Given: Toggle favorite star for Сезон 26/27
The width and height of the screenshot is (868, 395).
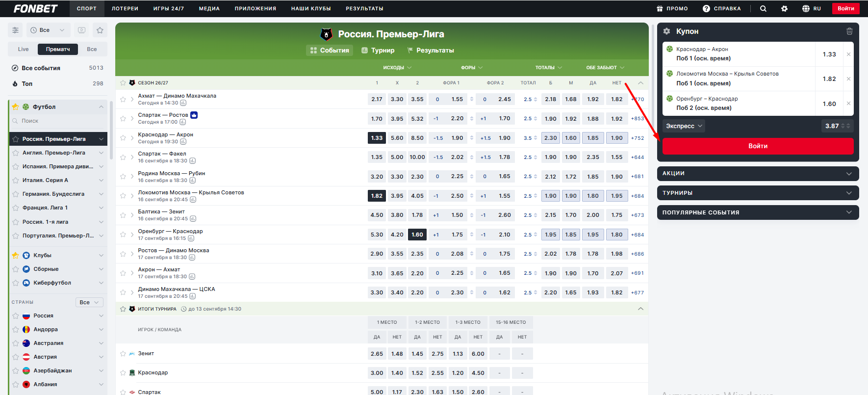Looking at the screenshot, I should point(123,83).
